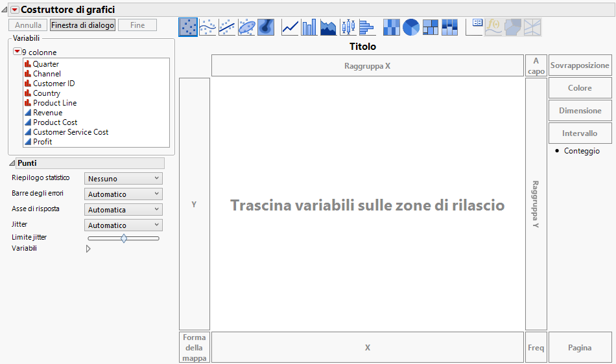Open the Jitter dropdown
616x364 pixels.
(x=123, y=225)
